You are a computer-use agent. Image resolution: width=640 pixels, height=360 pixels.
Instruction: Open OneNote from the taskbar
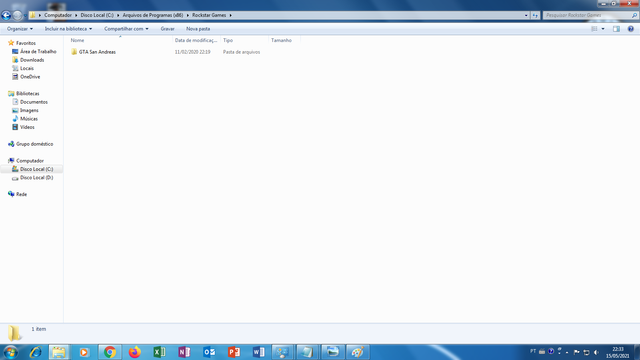pyautogui.click(x=184, y=352)
